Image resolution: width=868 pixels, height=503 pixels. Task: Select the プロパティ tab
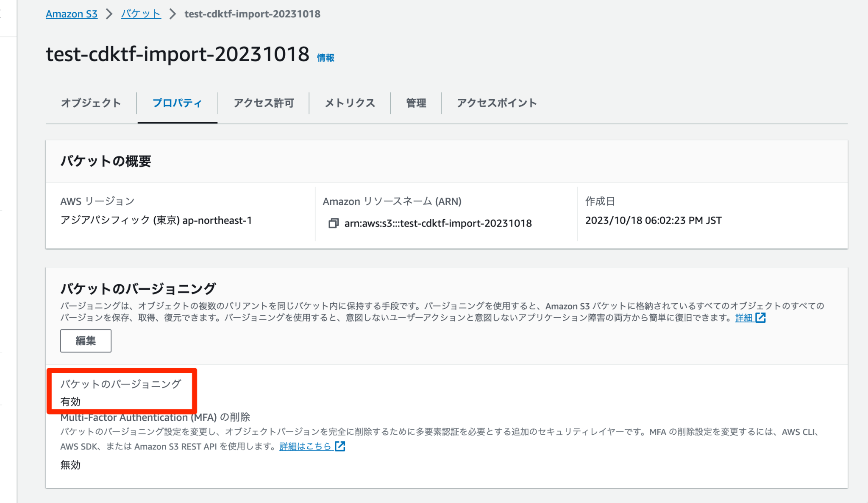click(177, 103)
